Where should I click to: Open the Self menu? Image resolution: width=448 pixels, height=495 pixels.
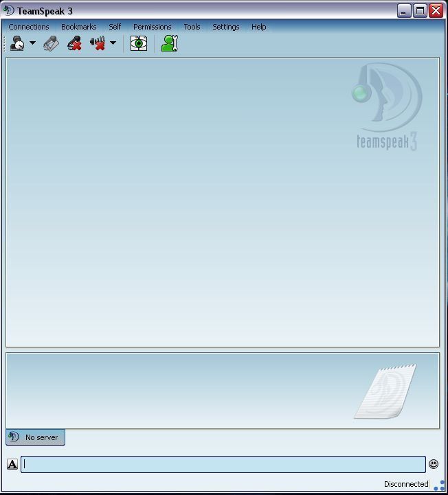[115, 27]
